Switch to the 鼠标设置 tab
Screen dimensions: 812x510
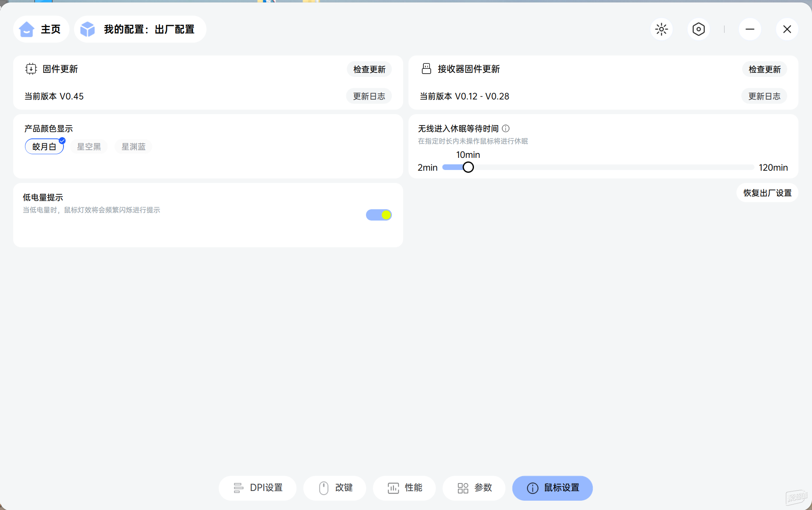[x=552, y=488]
